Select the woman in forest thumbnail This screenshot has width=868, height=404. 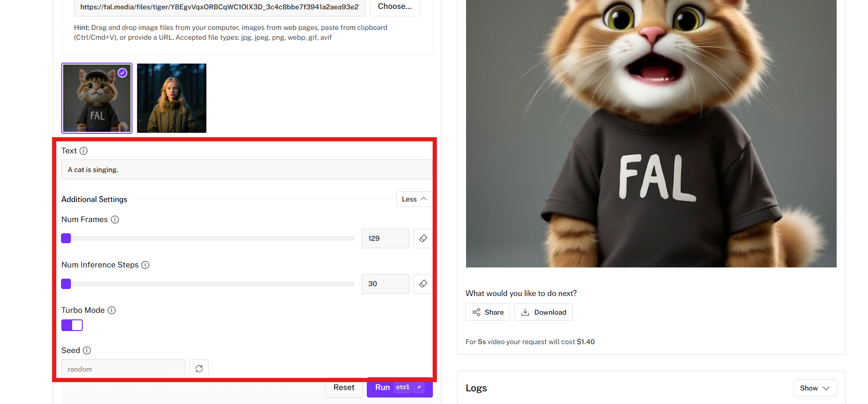click(172, 98)
